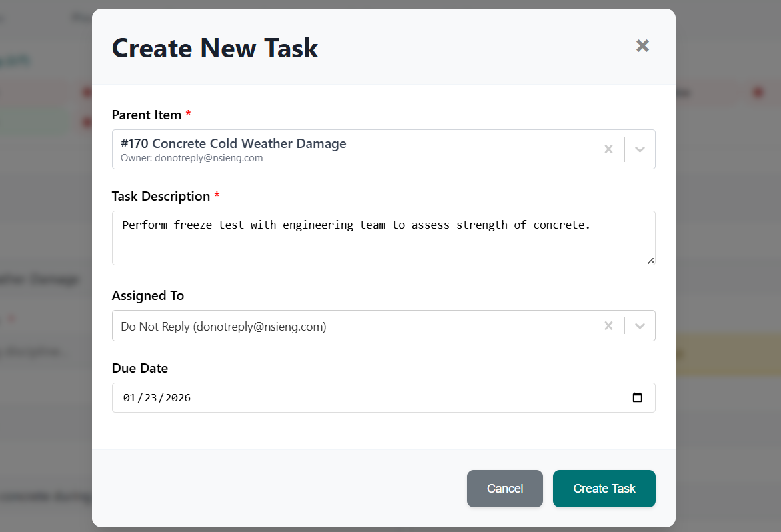Click the Create Task button
This screenshot has width=781, height=532.
pos(604,489)
